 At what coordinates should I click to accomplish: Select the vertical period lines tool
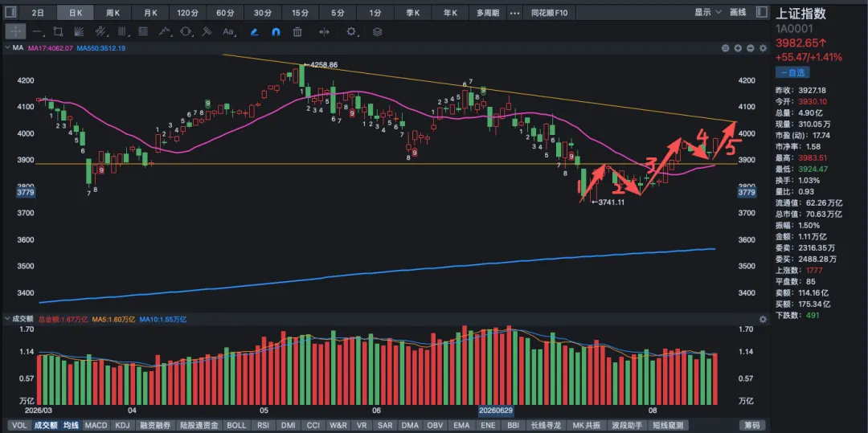(122, 31)
